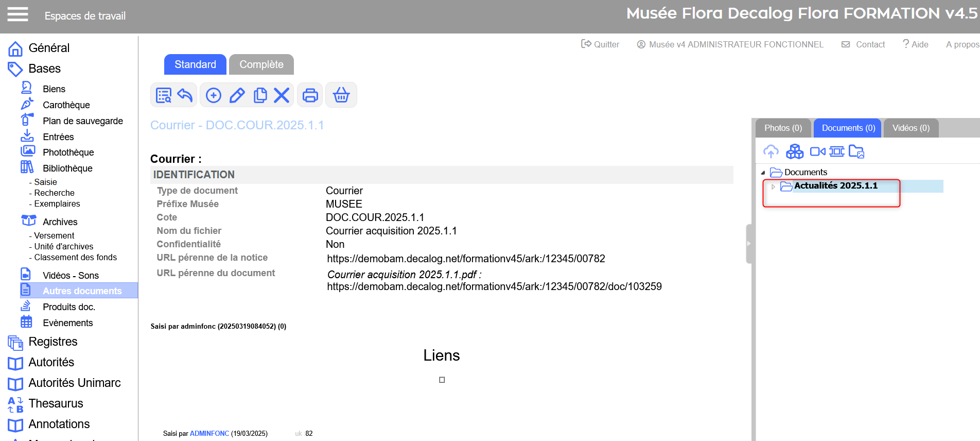
Task: Click the 3D cubes icon in Documents panel
Action: point(795,151)
